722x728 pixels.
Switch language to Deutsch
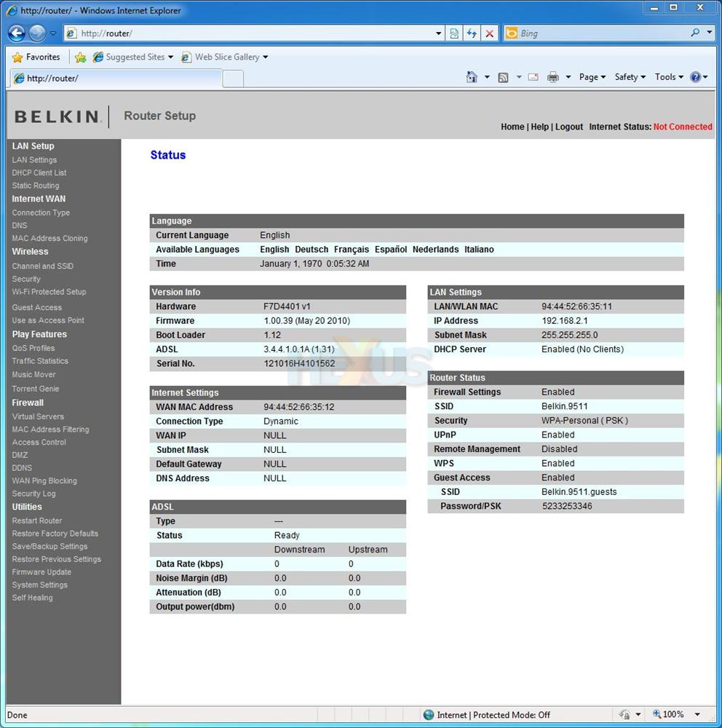coord(312,249)
